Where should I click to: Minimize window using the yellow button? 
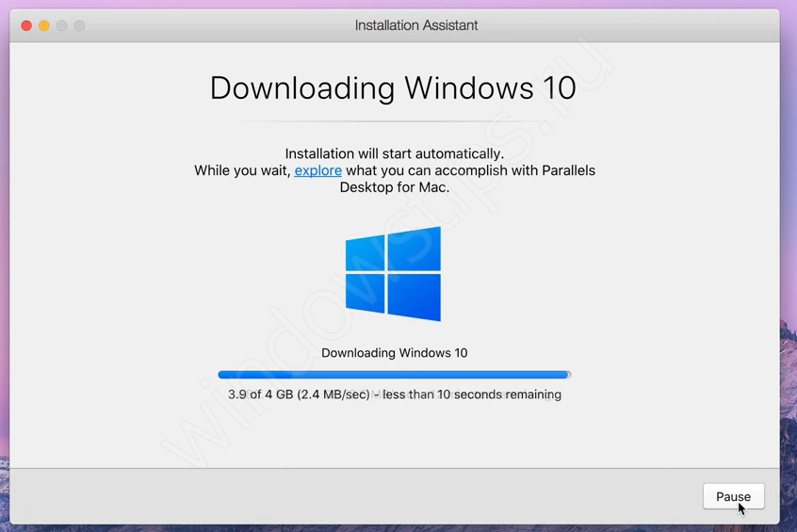coord(44,25)
